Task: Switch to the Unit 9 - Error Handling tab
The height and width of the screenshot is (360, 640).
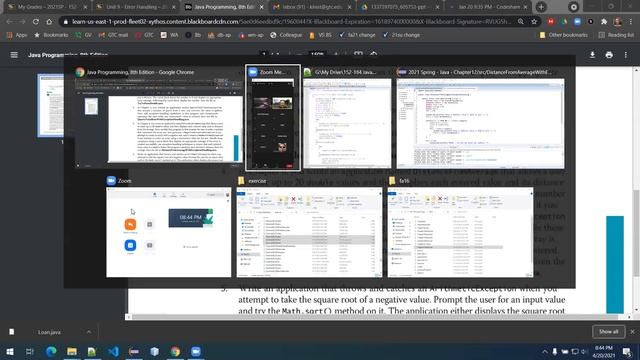Action: pos(136,7)
